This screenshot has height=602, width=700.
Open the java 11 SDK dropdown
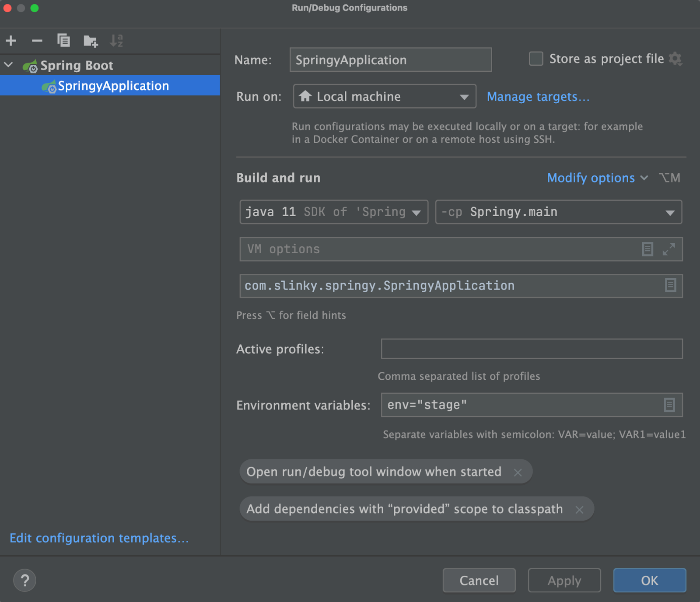coord(334,212)
